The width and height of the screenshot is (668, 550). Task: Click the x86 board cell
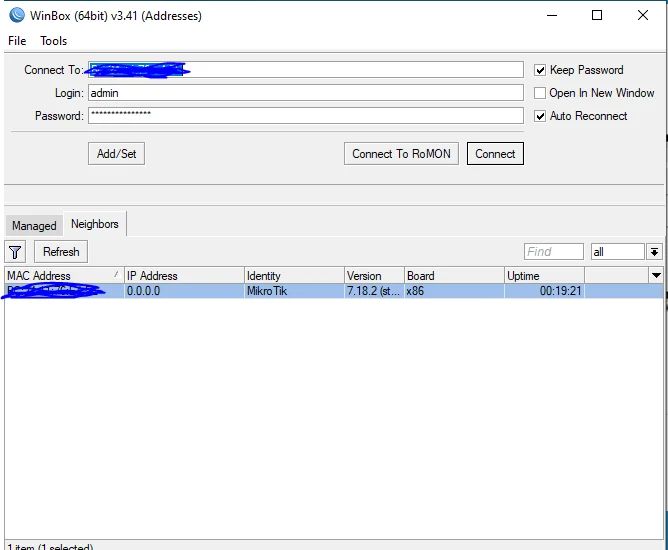(x=454, y=291)
